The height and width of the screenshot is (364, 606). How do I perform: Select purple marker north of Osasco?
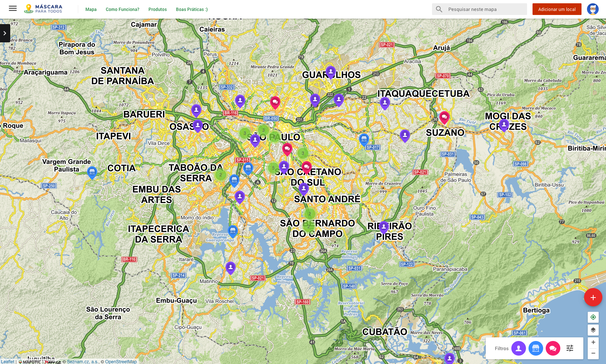coord(196,110)
